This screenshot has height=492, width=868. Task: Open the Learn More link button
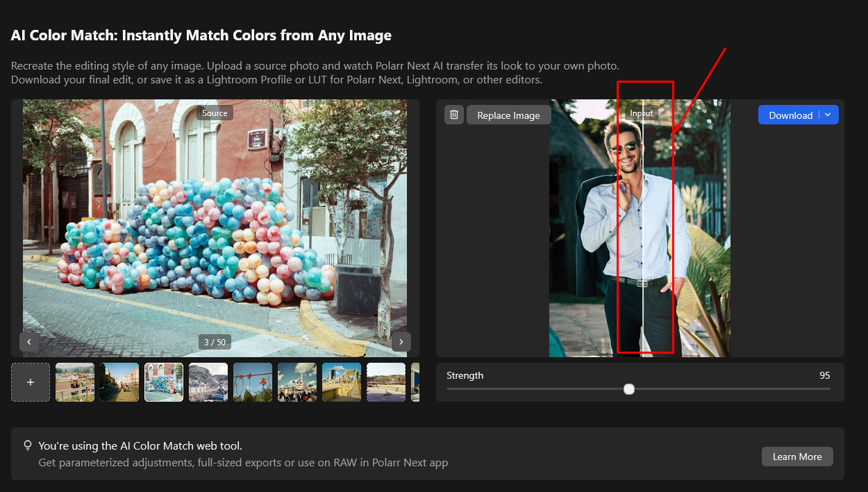796,457
